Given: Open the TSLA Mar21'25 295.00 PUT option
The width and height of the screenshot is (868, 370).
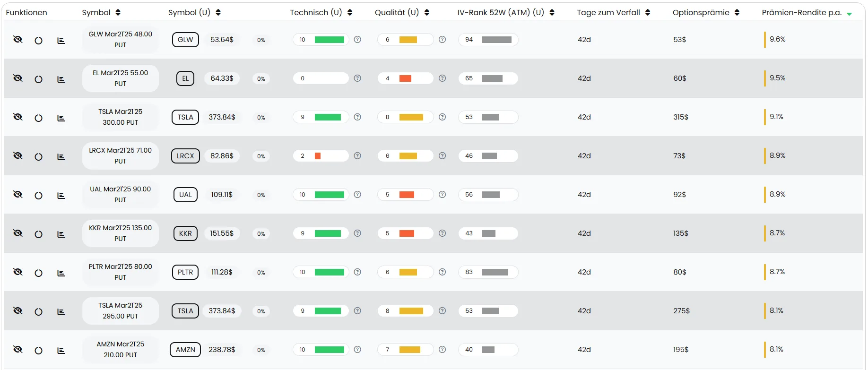Looking at the screenshot, I should [x=121, y=311].
